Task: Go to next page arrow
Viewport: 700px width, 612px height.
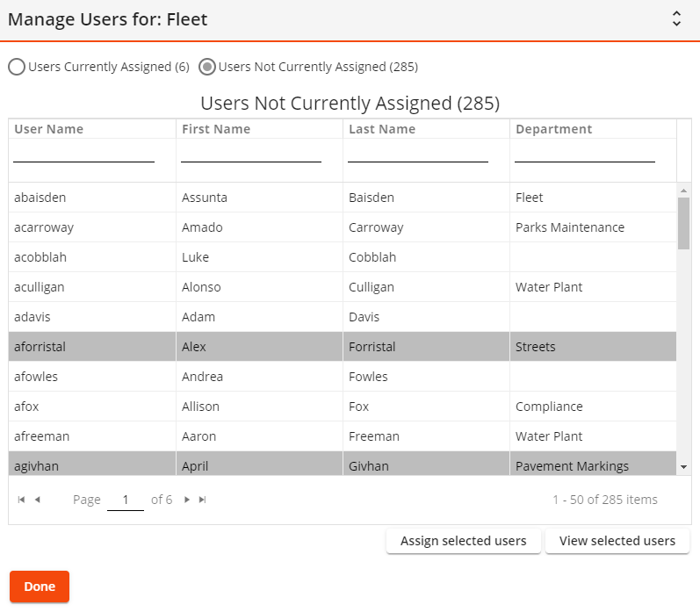Action: tap(187, 500)
